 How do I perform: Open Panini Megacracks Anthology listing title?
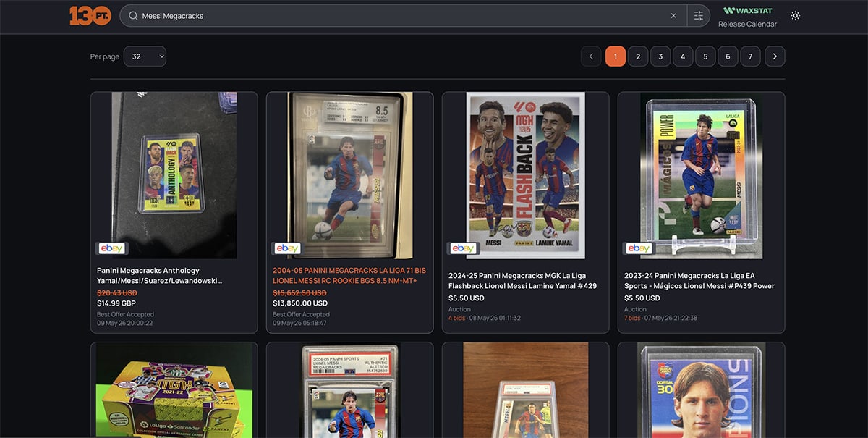coord(160,275)
